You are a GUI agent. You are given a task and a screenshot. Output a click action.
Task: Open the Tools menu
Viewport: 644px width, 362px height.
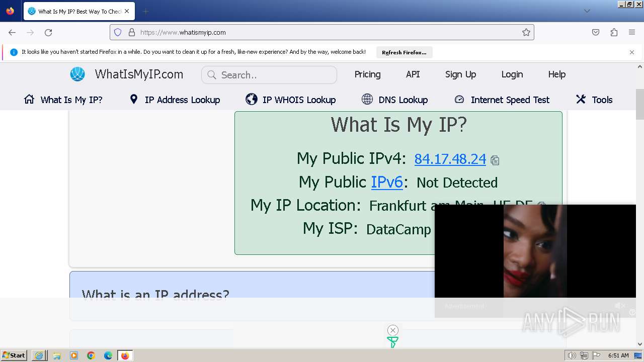[x=594, y=100]
